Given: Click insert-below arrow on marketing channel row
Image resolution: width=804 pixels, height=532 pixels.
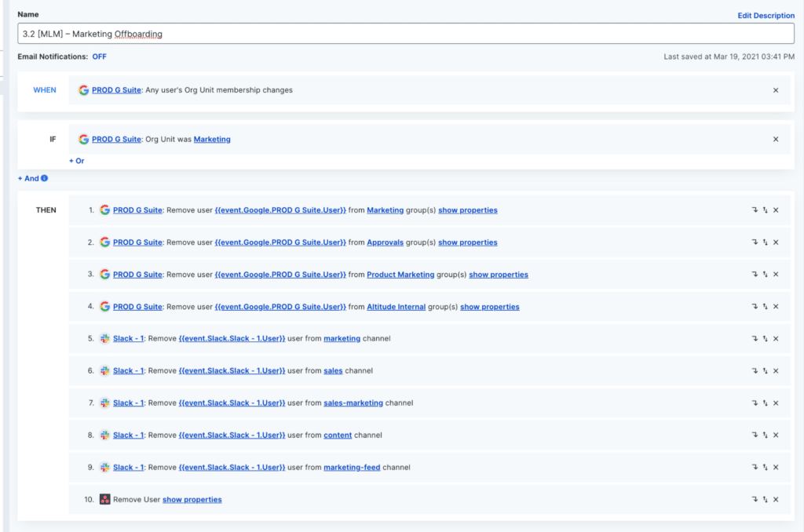Looking at the screenshot, I should 755,339.
